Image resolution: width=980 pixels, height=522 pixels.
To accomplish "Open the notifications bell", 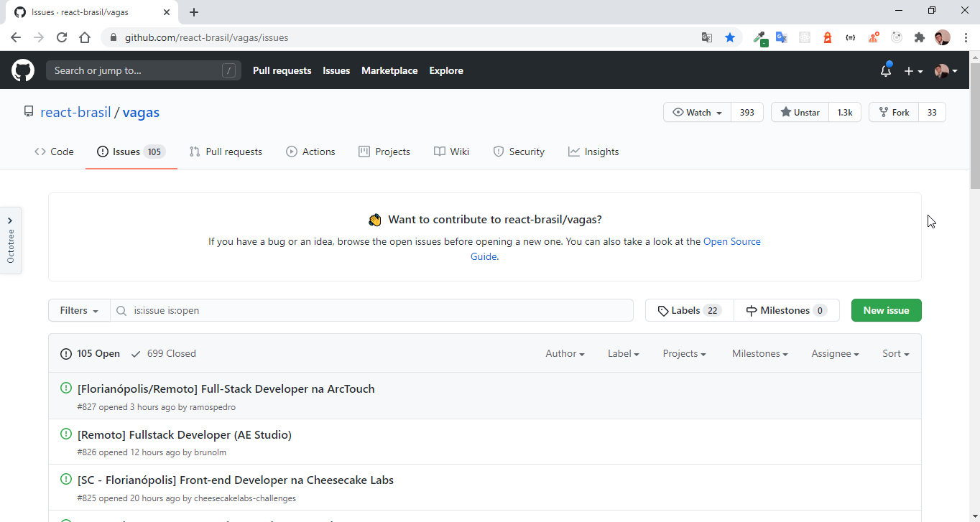I will (x=886, y=70).
